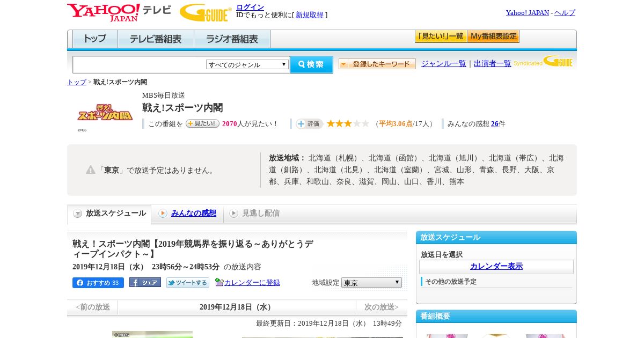Open the カレンダー表示 link
644x338 pixels.
(496, 267)
